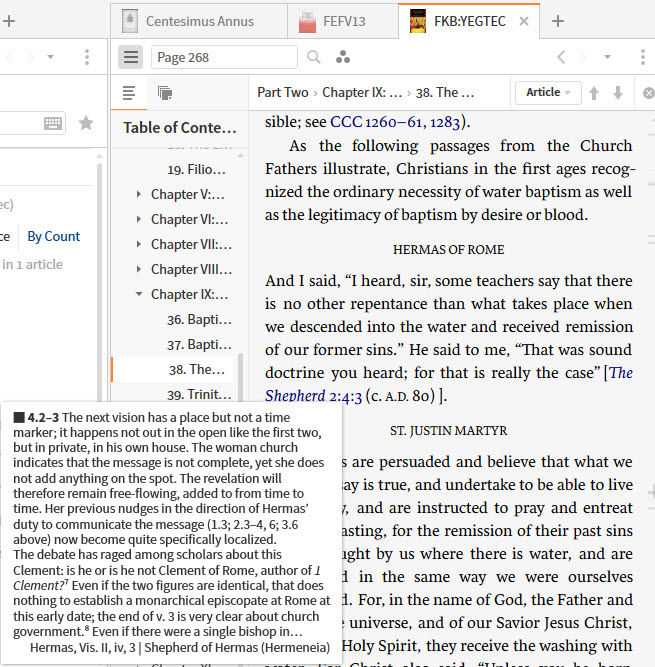Click the search magnifier icon
Screen dimensions: 655x667
coord(314,57)
